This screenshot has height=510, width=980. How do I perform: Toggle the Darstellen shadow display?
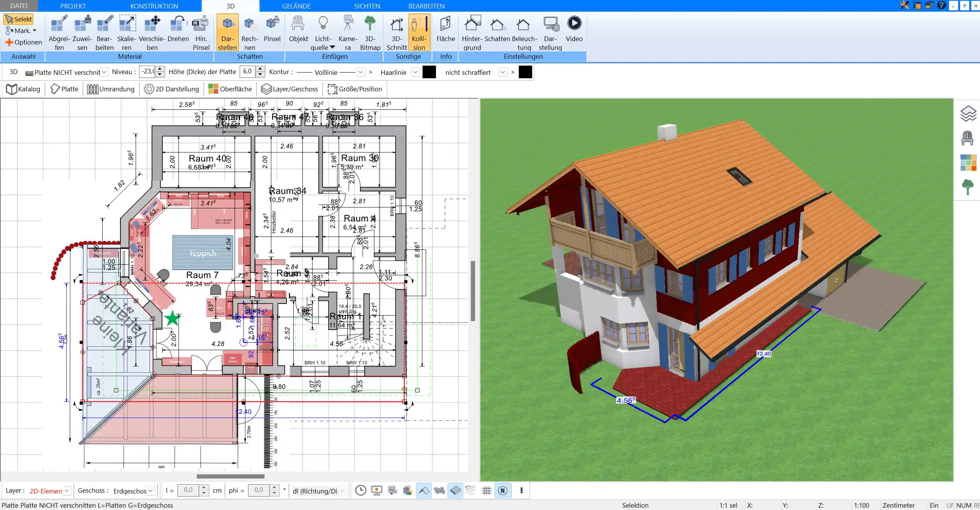[228, 33]
